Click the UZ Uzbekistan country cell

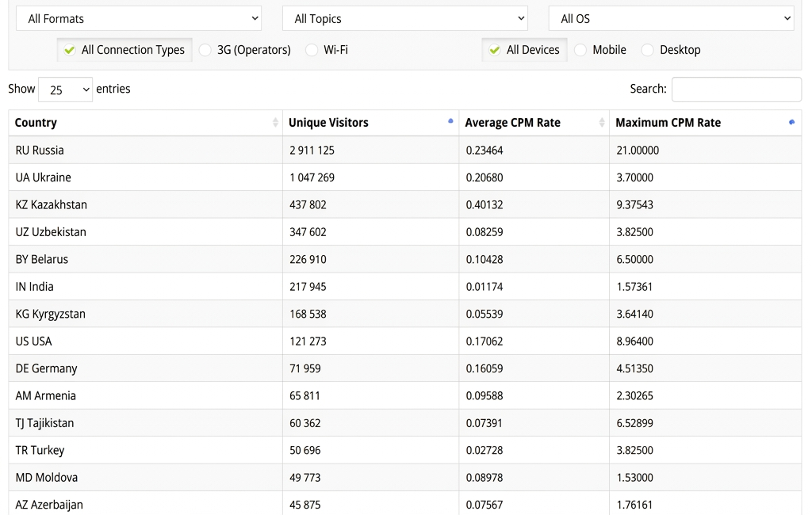[146, 232]
